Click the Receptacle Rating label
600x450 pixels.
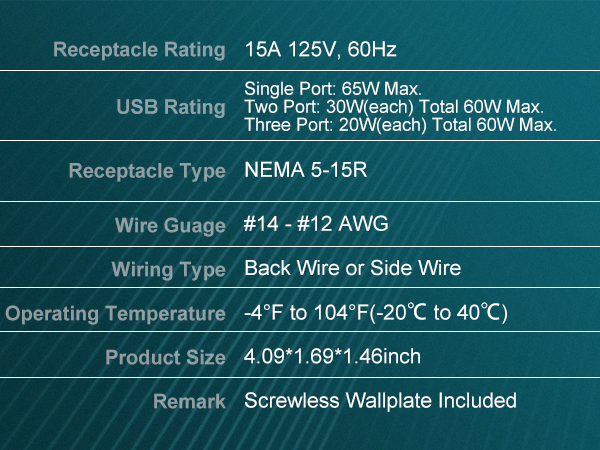[139, 50]
